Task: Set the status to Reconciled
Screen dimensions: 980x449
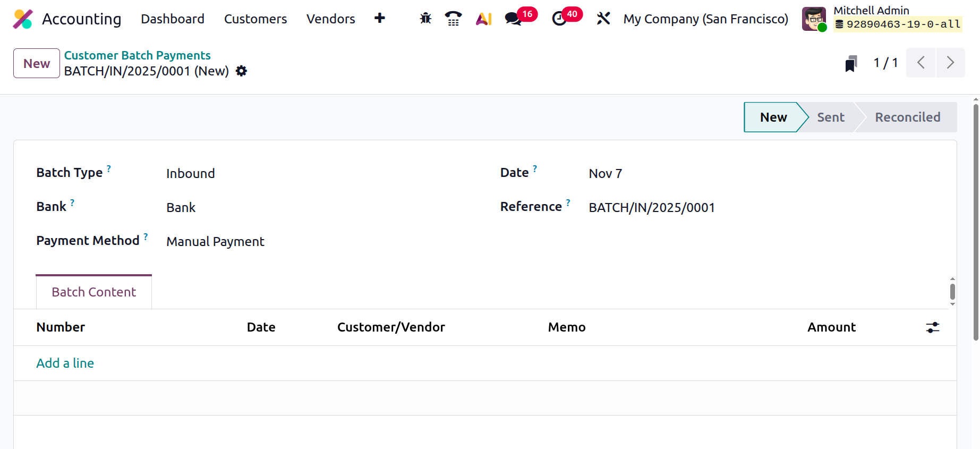Action: coord(907,117)
